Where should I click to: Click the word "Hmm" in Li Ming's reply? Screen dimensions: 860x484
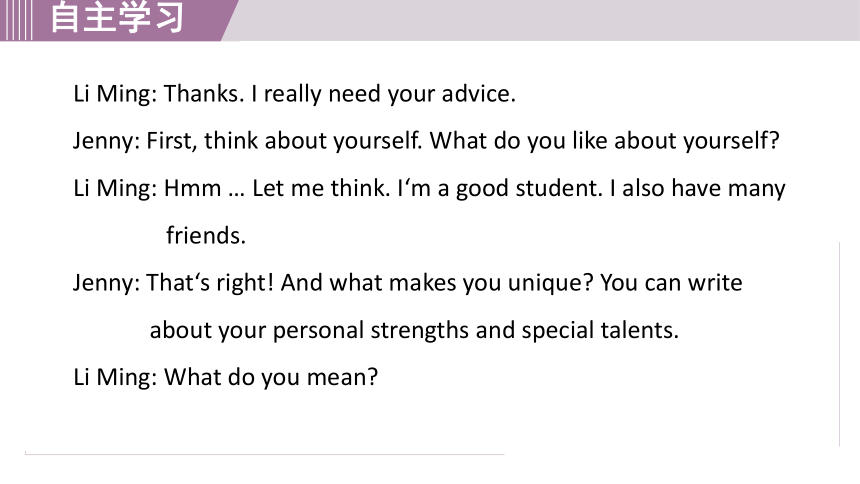193,188
